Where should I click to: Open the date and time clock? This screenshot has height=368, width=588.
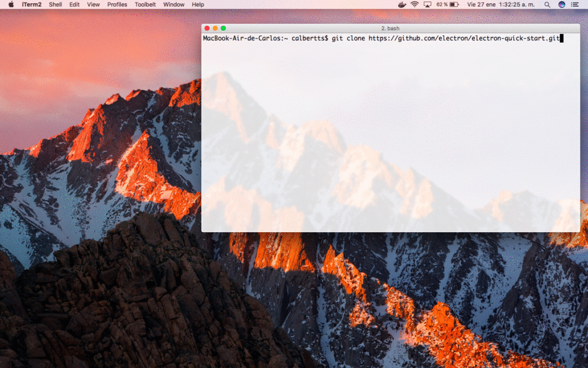pos(501,4)
